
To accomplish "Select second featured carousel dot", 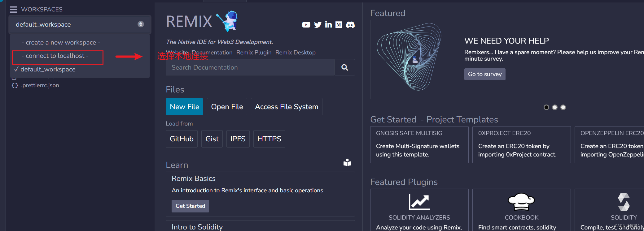I will [555, 107].
